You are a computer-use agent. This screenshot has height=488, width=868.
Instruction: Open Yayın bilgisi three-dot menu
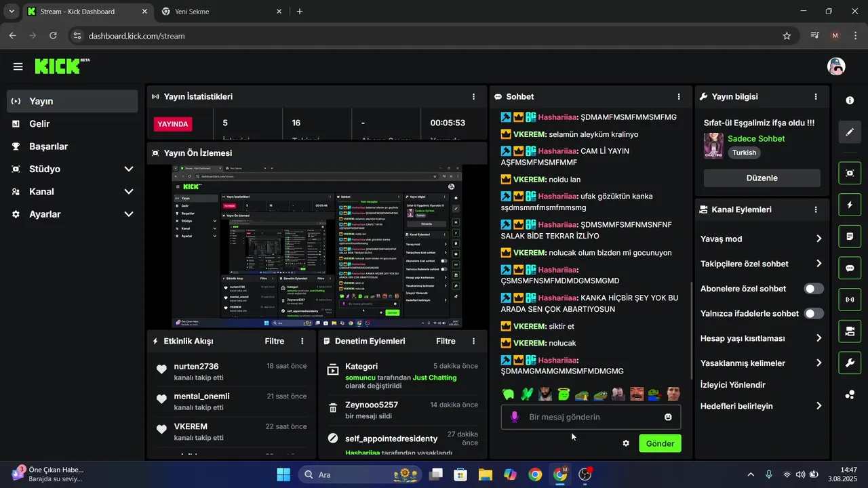(x=816, y=97)
